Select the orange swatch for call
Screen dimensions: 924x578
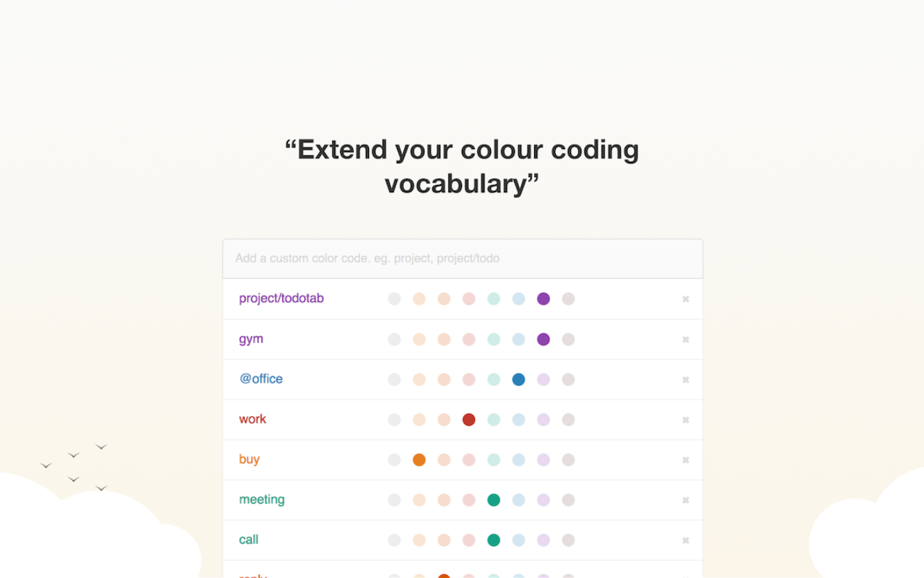click(419, 540)
